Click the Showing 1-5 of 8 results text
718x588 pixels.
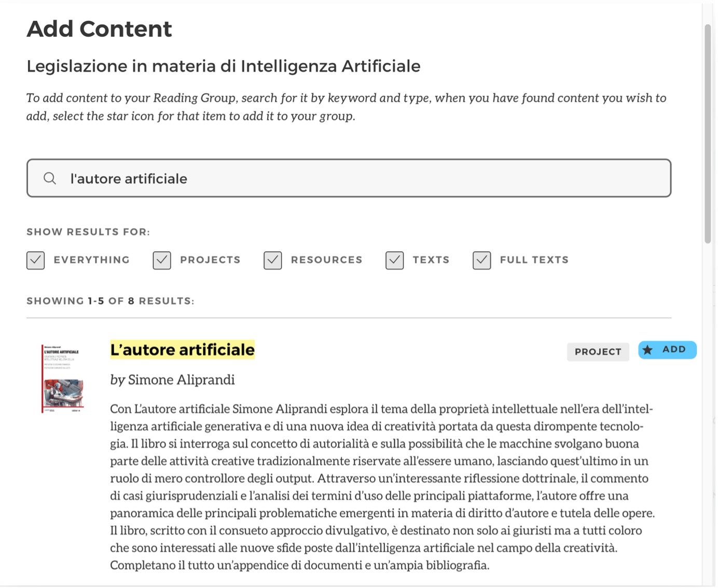(111, 301)
